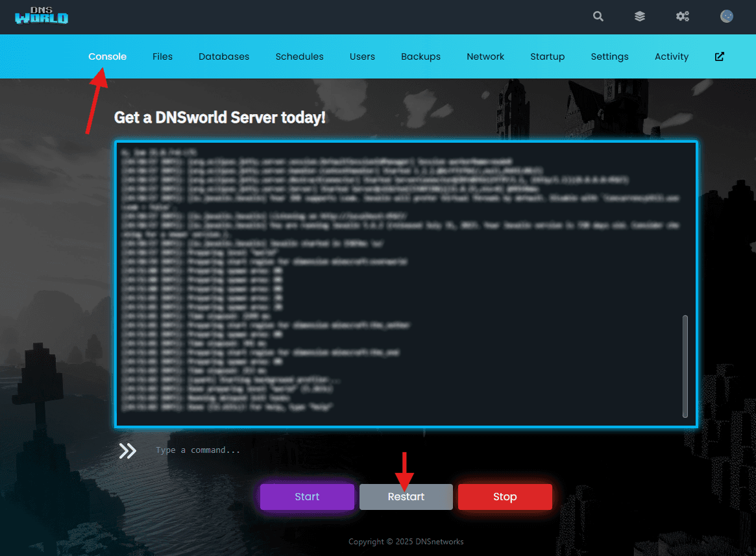Image resolution: width=756 pixels, height=556 pixels.
Task: Click the user avatar icon
Action: (727, 17)
